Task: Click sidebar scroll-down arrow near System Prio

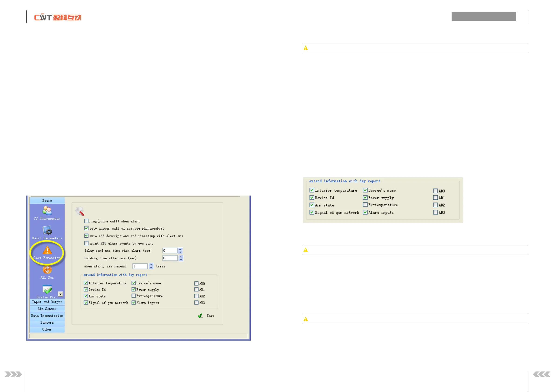Action: point(61,294)
